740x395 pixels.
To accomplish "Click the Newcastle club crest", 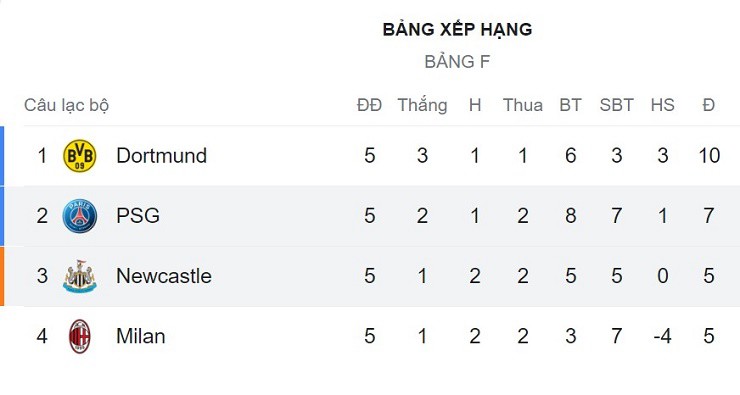I will (x=80, y=276).
